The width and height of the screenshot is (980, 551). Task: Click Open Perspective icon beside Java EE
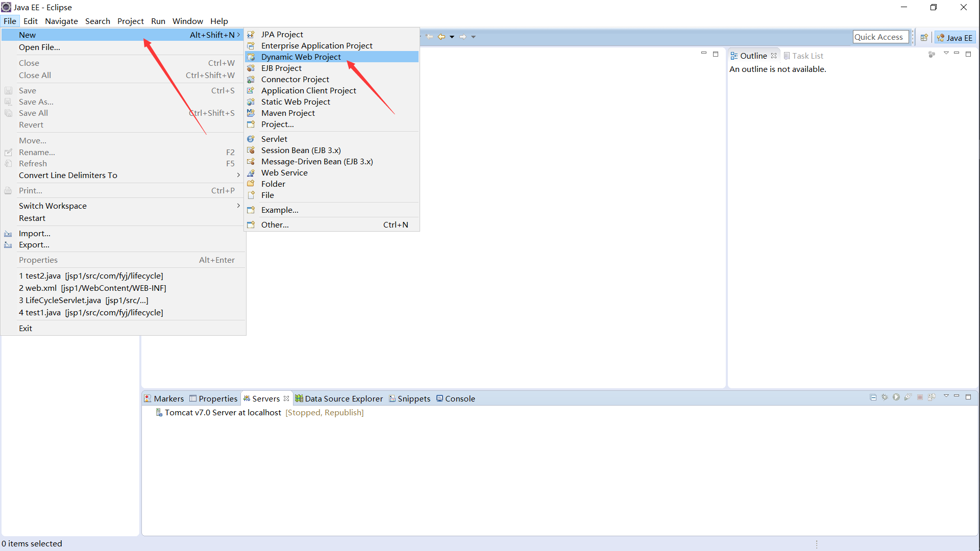924,37
